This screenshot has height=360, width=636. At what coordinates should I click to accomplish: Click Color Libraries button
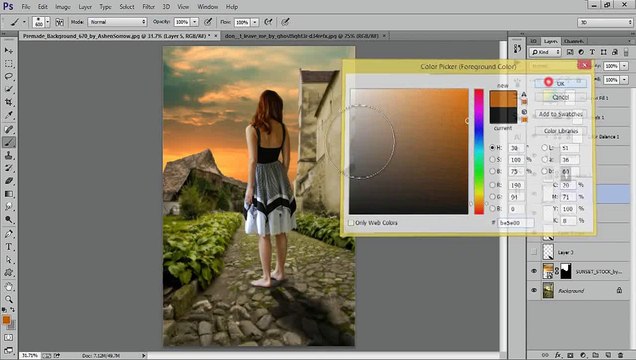tap(561, 131)
